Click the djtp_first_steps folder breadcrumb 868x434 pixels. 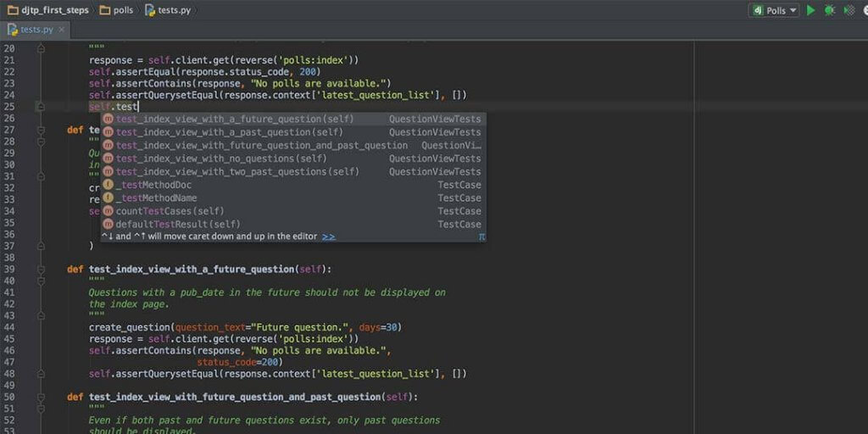coord(47,10)
